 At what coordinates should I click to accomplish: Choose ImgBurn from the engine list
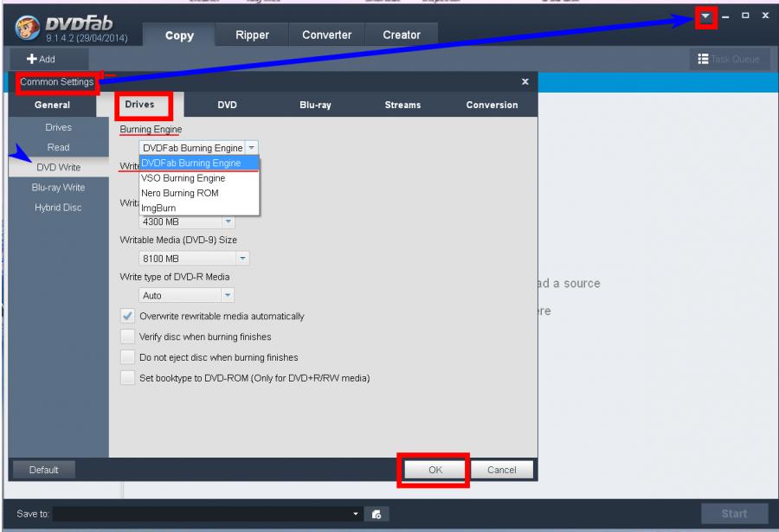click(x=199, y=208)
